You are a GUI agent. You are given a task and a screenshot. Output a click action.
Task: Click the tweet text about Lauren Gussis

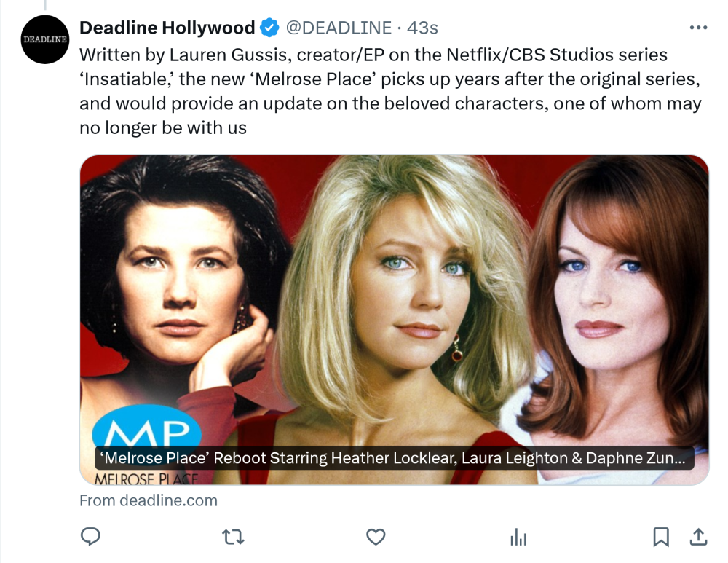[x=390, y=91]
